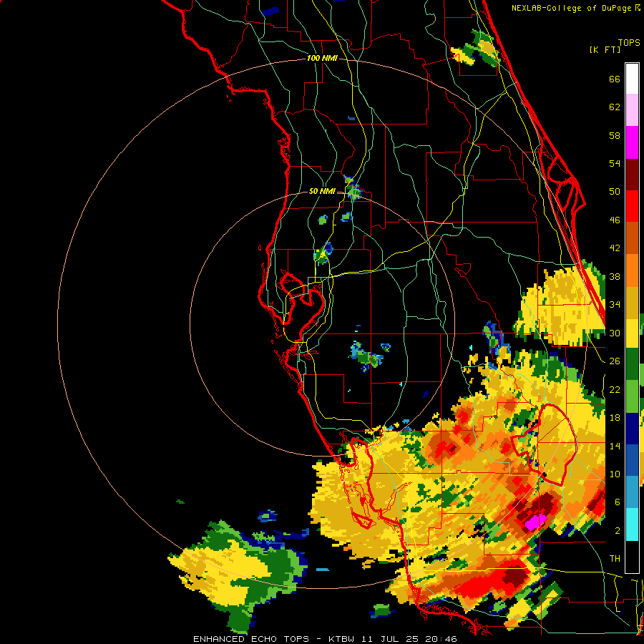This screenshot has height=644, width=644.
Task: Click the "20:46" timestamp in the caption
Action: click(441, 639)
